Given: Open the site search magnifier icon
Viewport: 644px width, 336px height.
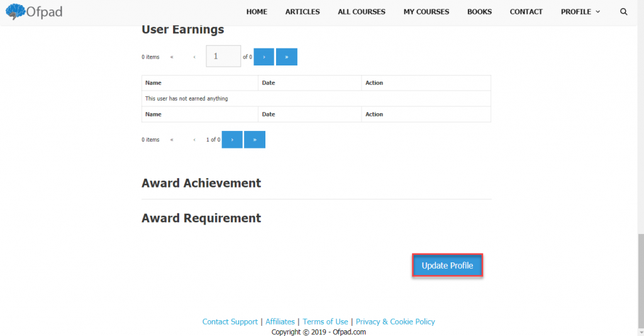Looking at the screenshot, I should pos(623,12).
